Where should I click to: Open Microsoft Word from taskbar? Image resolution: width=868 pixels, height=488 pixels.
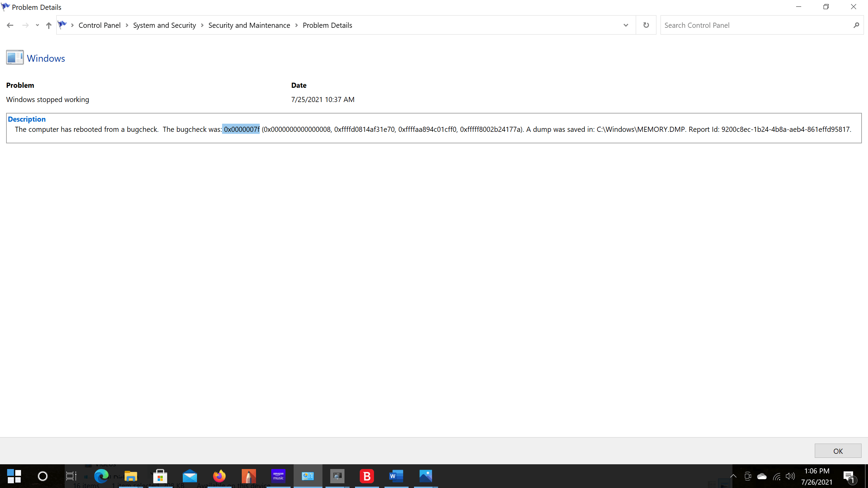click(396, 476)
